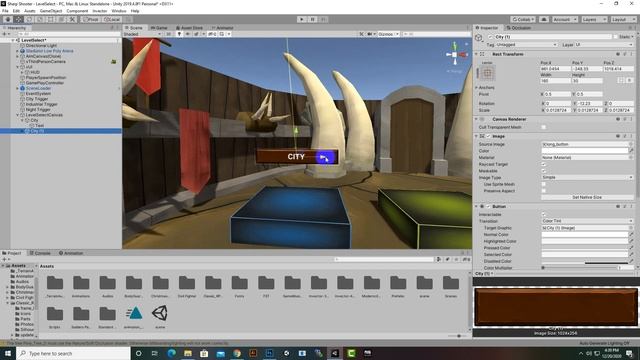The width and height of the screenshot is (640, 360).
Task: Collapse LevelSelectCanvas in the Hierarchy
Action: (x=18, y=115)
